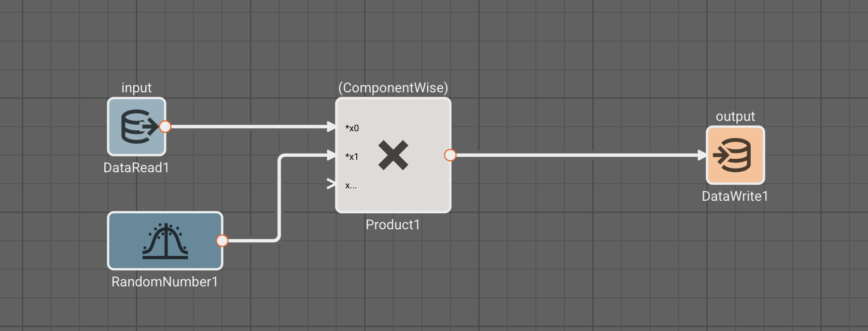Click the RandomNumber1 name label
868x331 pixels.
coord(165,282)
